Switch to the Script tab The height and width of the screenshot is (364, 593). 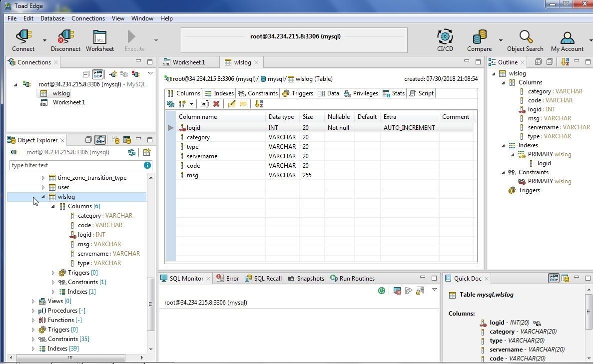421,93
